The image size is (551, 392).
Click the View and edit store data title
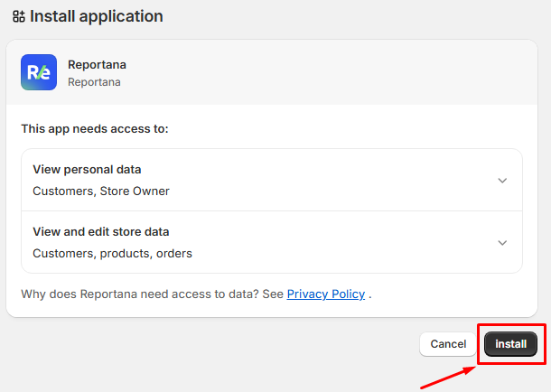coord(100,231)
